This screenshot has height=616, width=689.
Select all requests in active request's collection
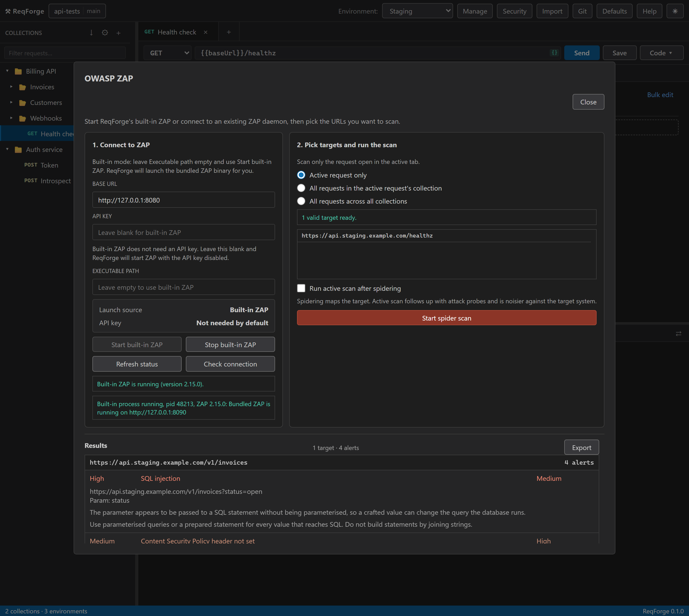point(301,188)
